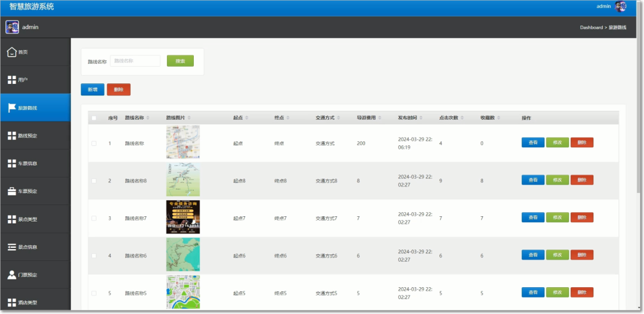The image size is (644, 314).
Task: Click the admin avatar in top-right header
Action: click(620, 6)
